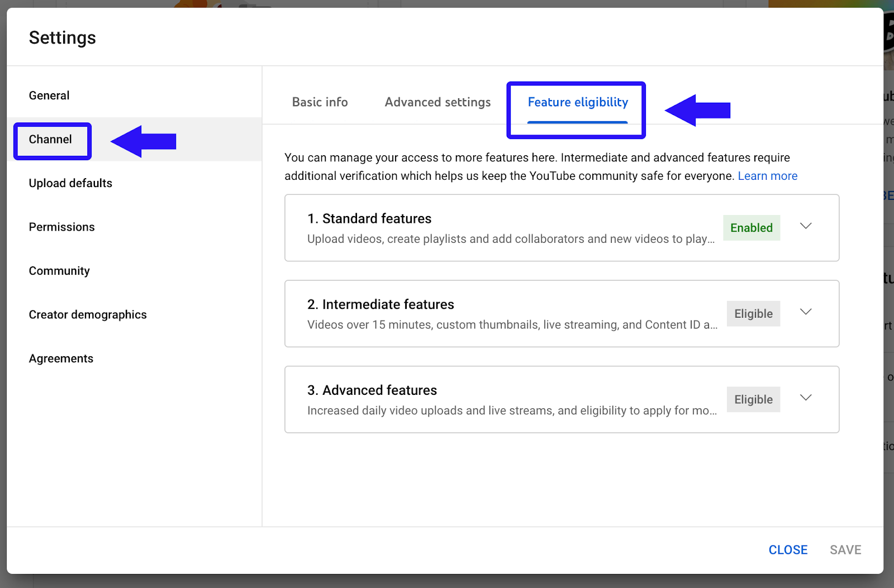The width and height of the screenshot is (894, 588).
Task: Open the Learn more link
Action: (x=768, y=175)
